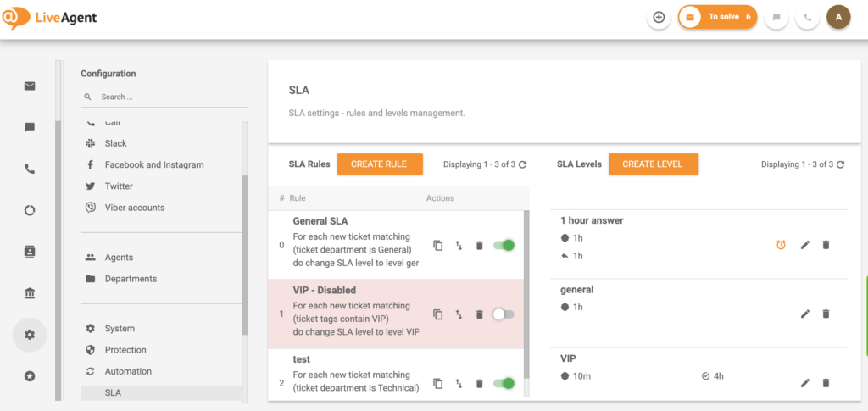Image resolution: width=868 pixels, height=411 pixels.
Task: Enable the VIP - Disabled rule toggle
Action: [x=504, y=314]
